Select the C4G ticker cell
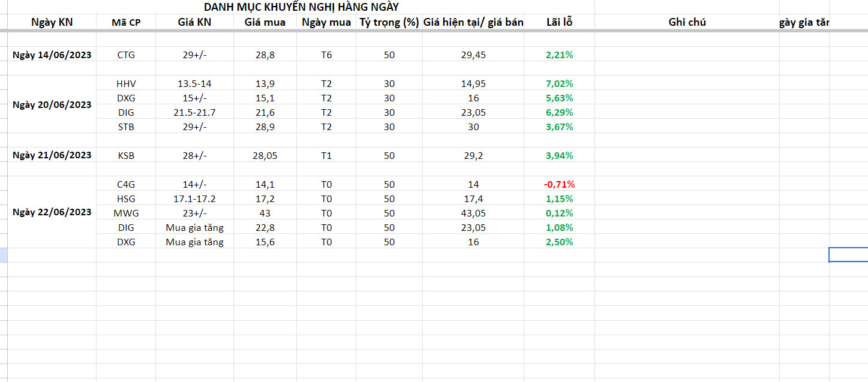 pos(126,184)
